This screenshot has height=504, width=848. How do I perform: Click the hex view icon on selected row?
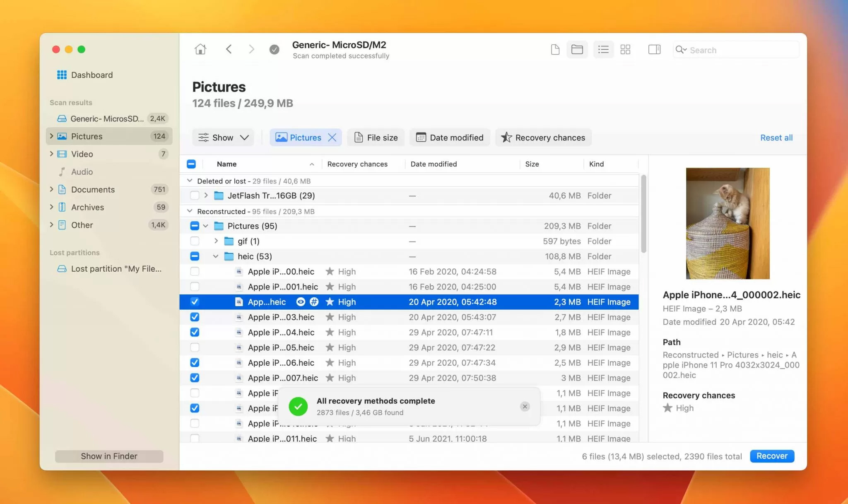click(x=314, y=302)
